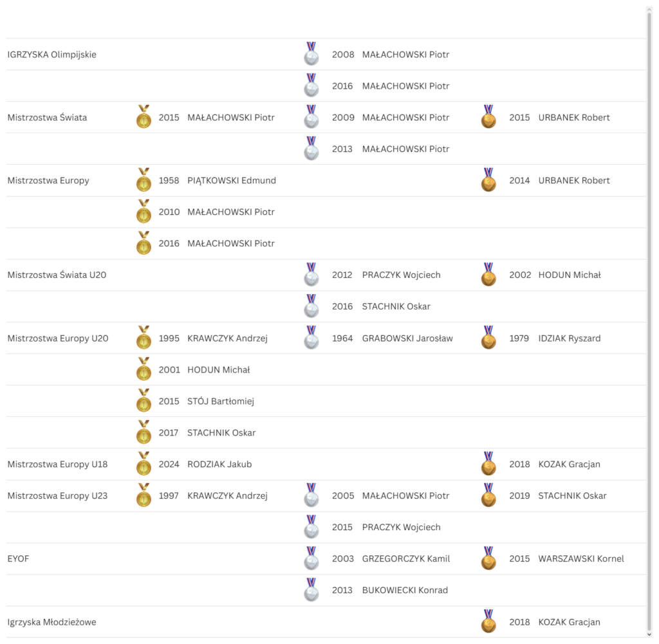Screen dimensions: 659x644
Task: Click gold medal icon beside 2015 MAŁACHOWSKI Piotr
Action: click(144, 117)
